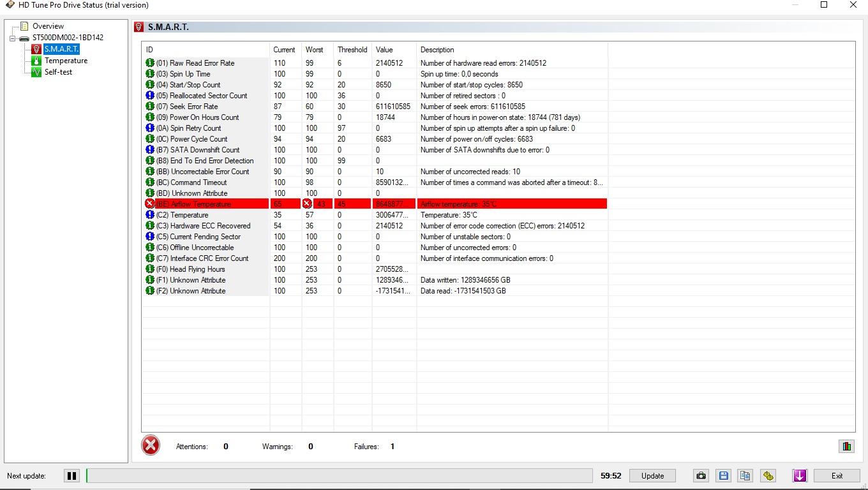Pause the next update timer
Screen dimensions: 868x490
(x=71, y=476)
